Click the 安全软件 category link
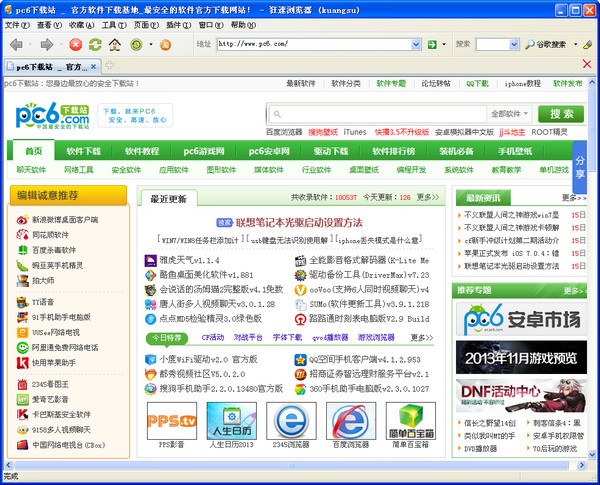 (126, 170)
